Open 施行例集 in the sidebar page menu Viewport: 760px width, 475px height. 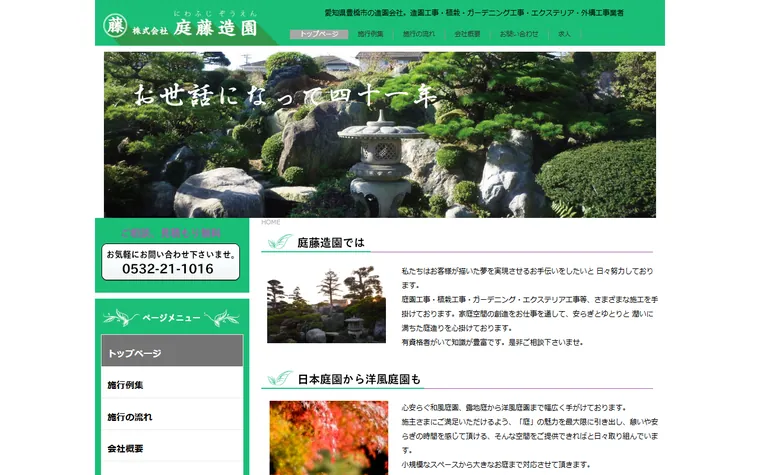(172, 385)
